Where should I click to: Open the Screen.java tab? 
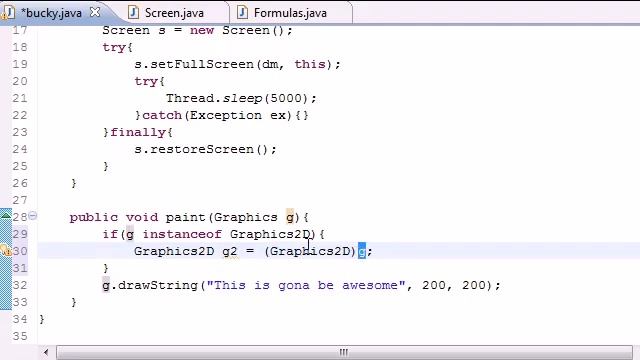(174, 13)
